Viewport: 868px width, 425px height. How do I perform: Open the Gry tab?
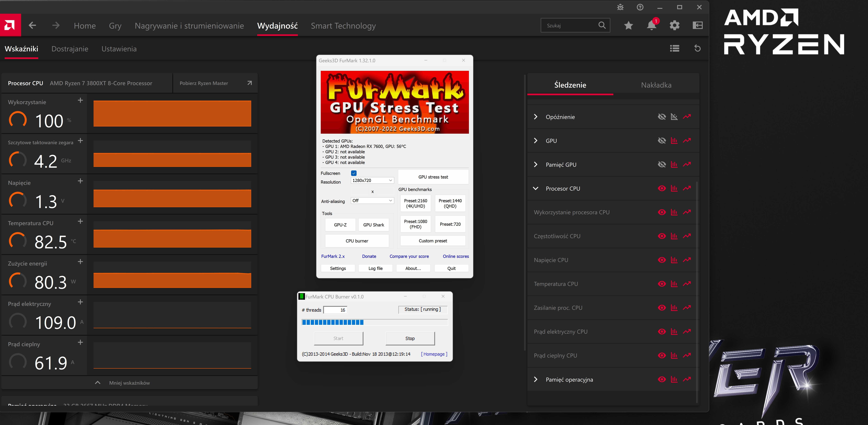[x=115, y=26]
